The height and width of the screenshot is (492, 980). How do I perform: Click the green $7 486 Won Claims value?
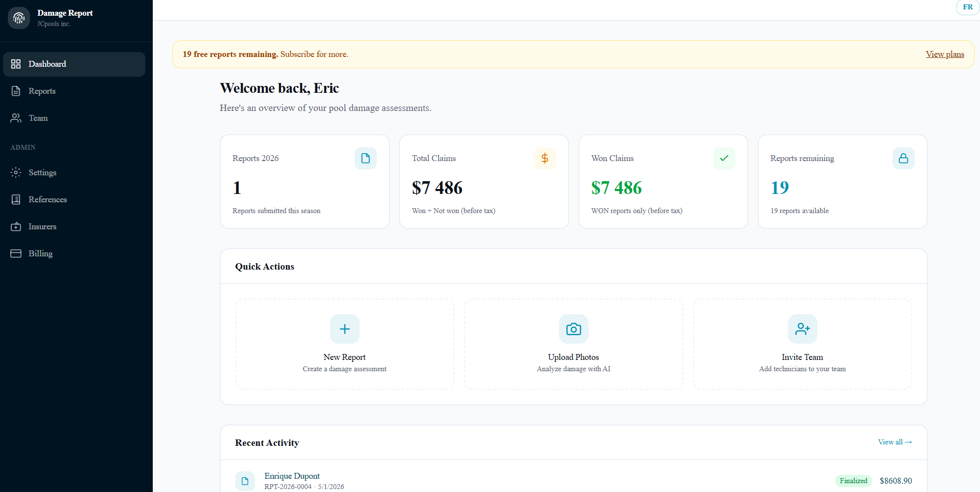[x=616, y=188]
